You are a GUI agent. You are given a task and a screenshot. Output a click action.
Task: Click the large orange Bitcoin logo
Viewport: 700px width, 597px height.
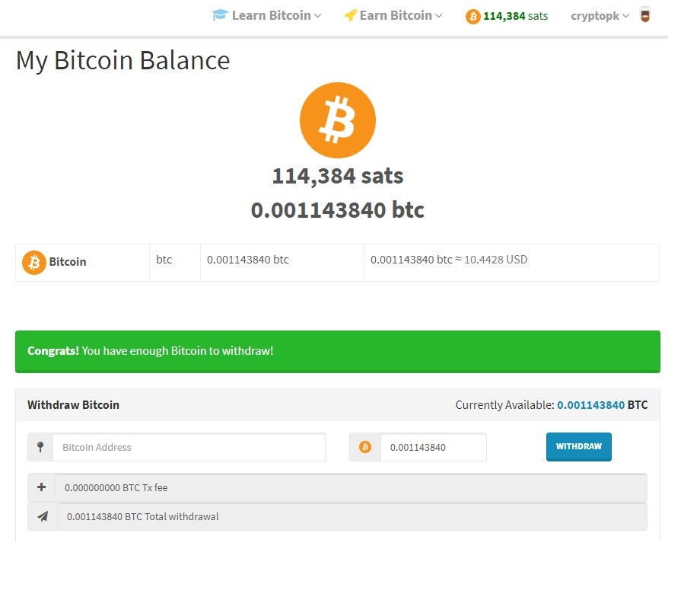point(338,120)
